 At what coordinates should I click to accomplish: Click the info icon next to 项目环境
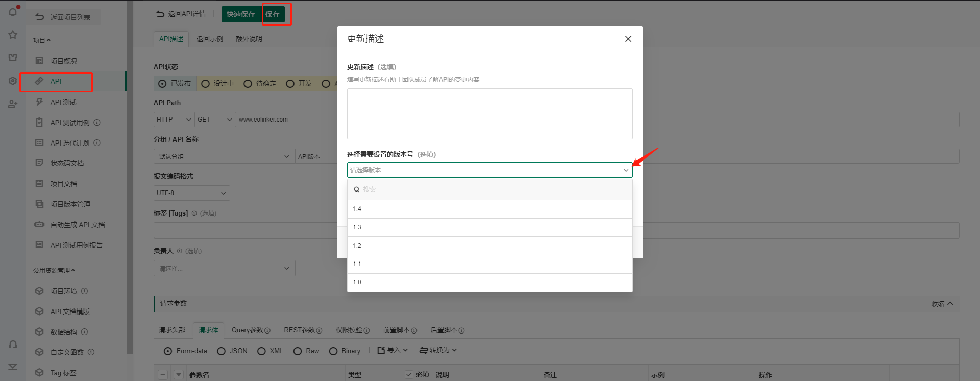85,291
